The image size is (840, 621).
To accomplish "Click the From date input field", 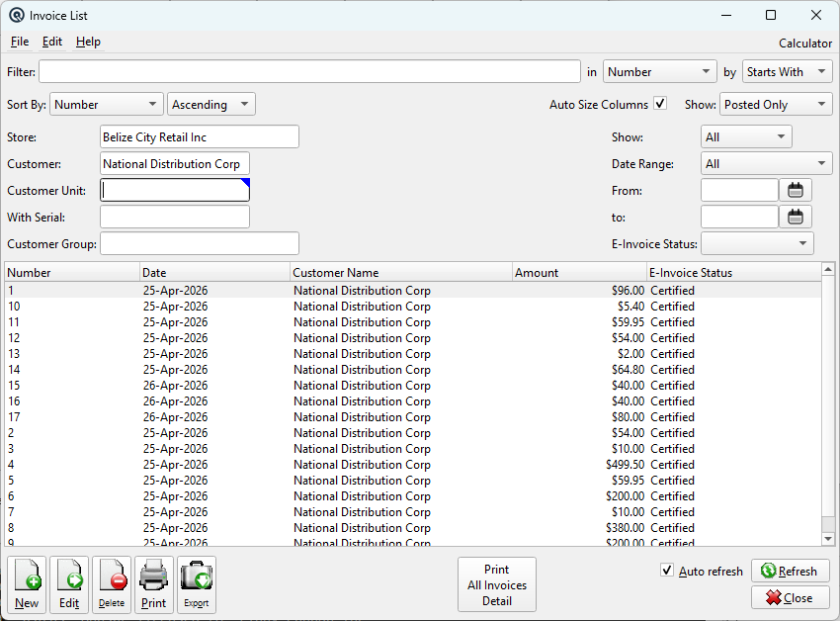I will click(739, 191).
